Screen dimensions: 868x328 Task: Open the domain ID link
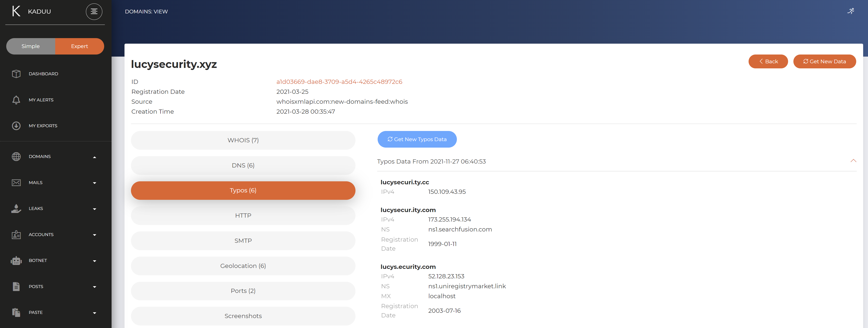[x=339, y=82]
